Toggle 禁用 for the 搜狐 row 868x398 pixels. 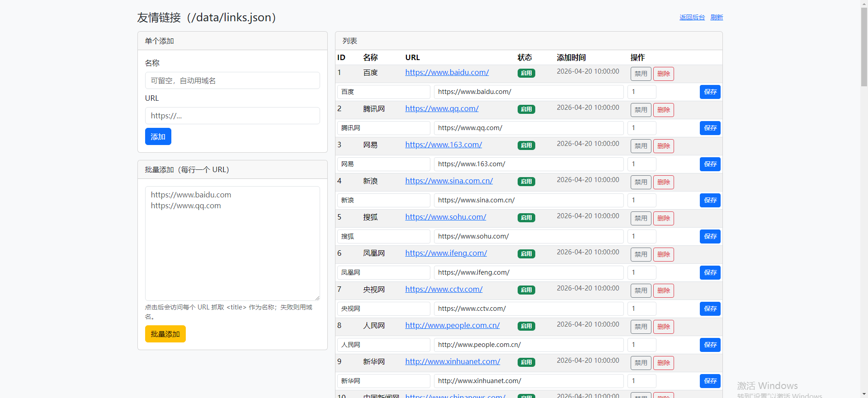click(x=641, y=218)
